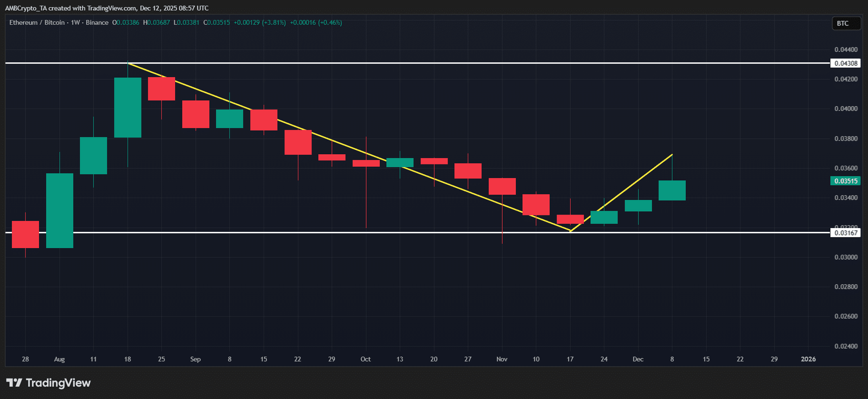The image size is (868, 399).
Task: Select the current price tag 0.03515
Action: (845, 181)
